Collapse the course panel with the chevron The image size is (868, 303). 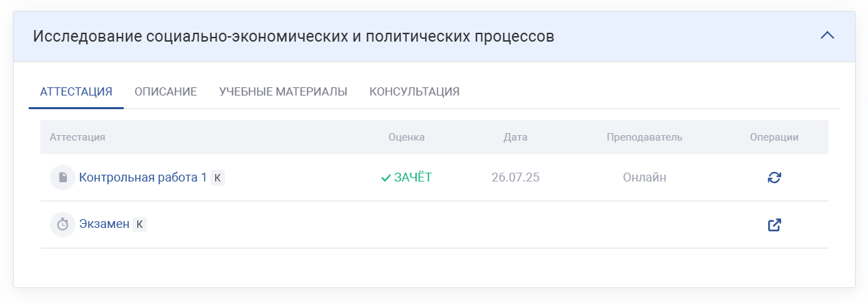coord(827,35)
